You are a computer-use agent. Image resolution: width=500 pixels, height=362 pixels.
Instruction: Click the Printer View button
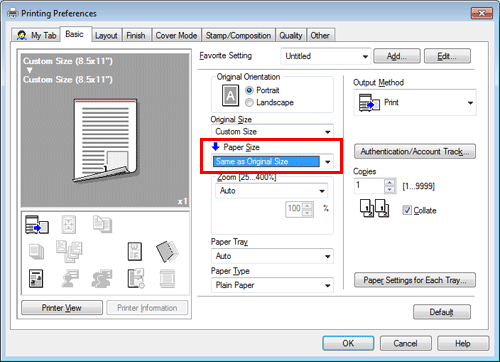tap(62, 308)
